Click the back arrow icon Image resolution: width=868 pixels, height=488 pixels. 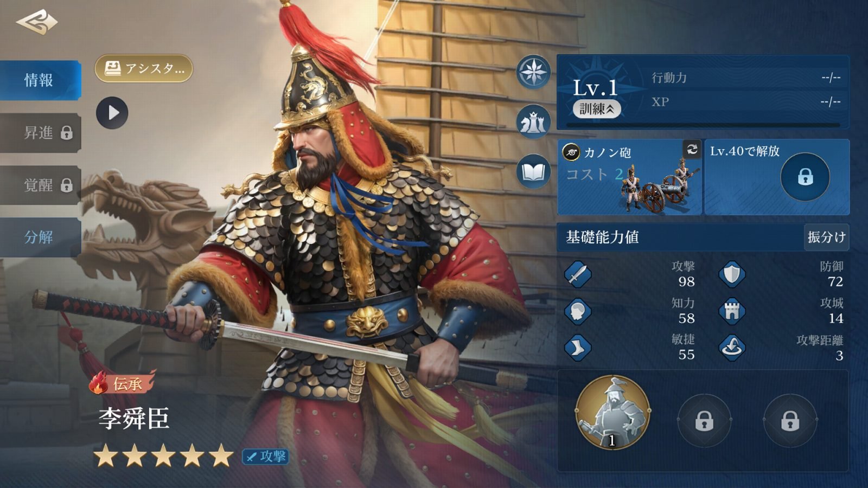37,22
